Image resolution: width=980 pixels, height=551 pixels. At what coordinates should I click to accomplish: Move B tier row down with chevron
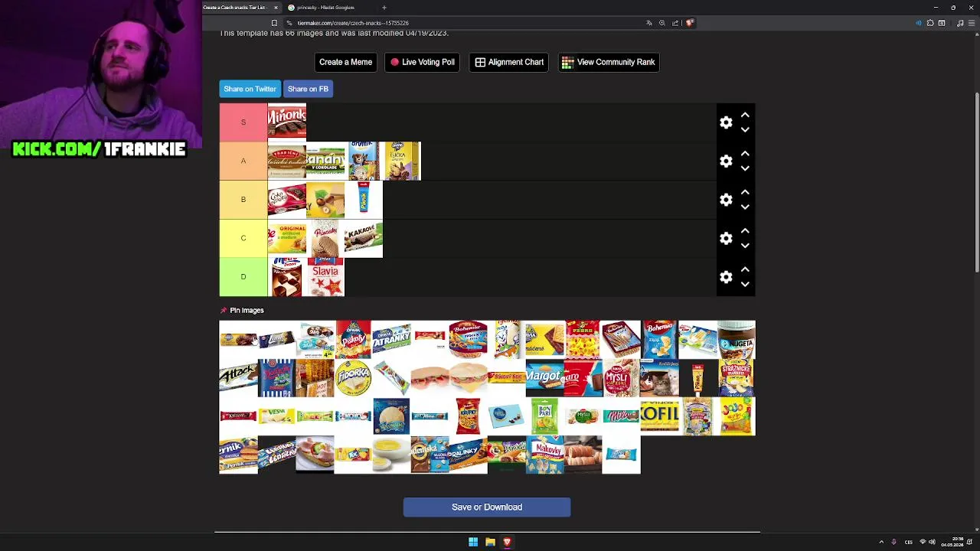(x=745, y=207)
